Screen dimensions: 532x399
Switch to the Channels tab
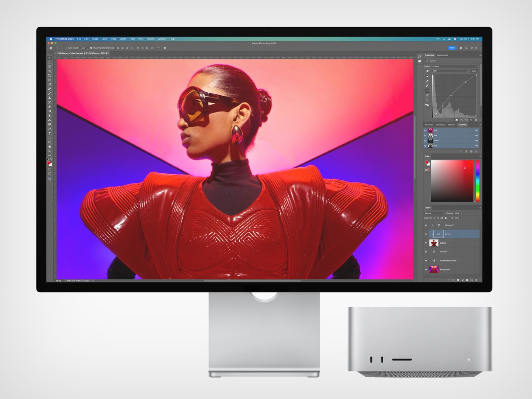[x=462, y=124]
